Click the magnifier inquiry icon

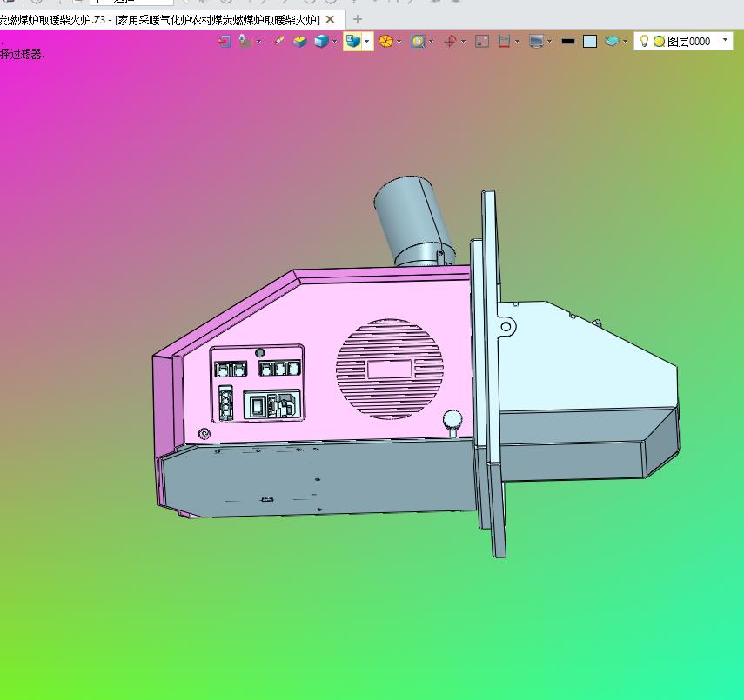pos(419,42)
